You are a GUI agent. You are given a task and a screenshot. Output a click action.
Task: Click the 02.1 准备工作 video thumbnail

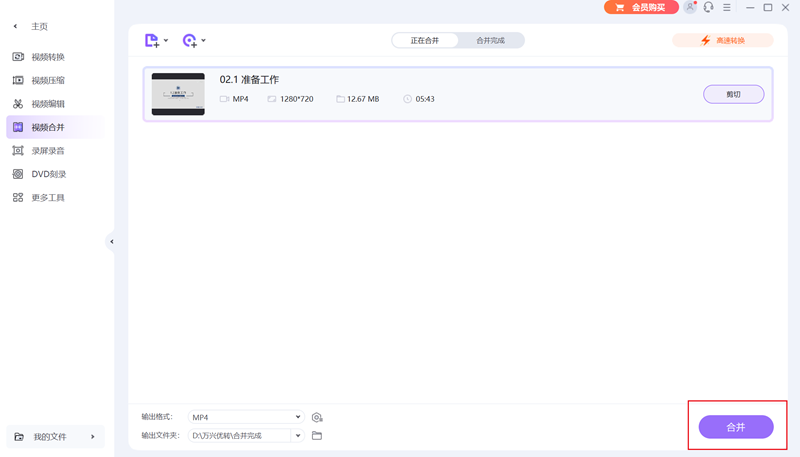point(178,94)
